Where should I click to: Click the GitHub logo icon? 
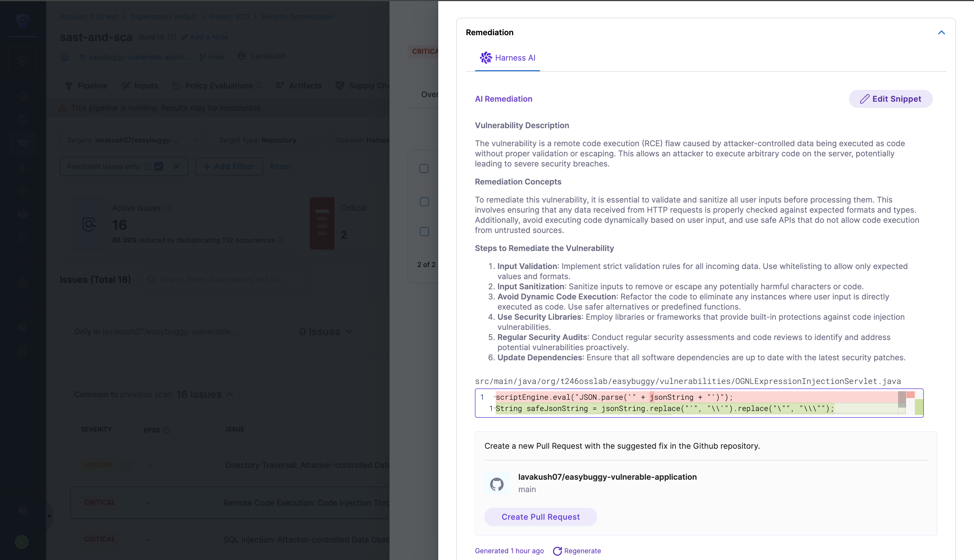pos(497,484)
